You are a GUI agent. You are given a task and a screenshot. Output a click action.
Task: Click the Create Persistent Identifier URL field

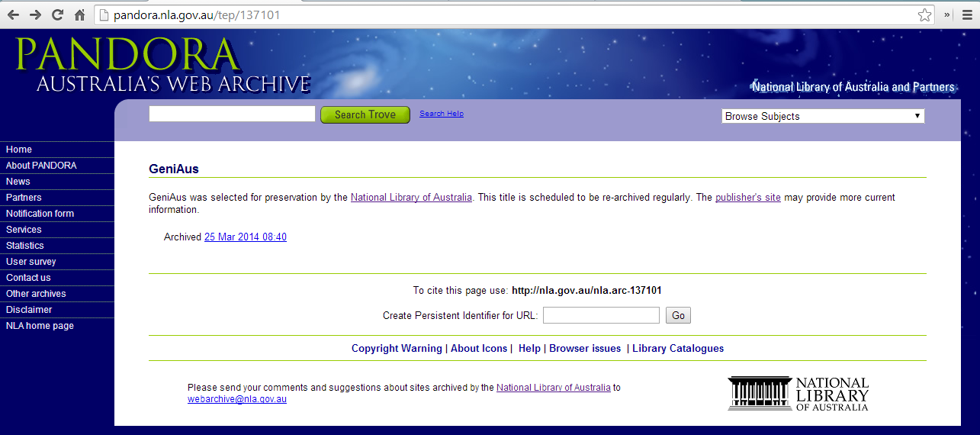point(601,315)
